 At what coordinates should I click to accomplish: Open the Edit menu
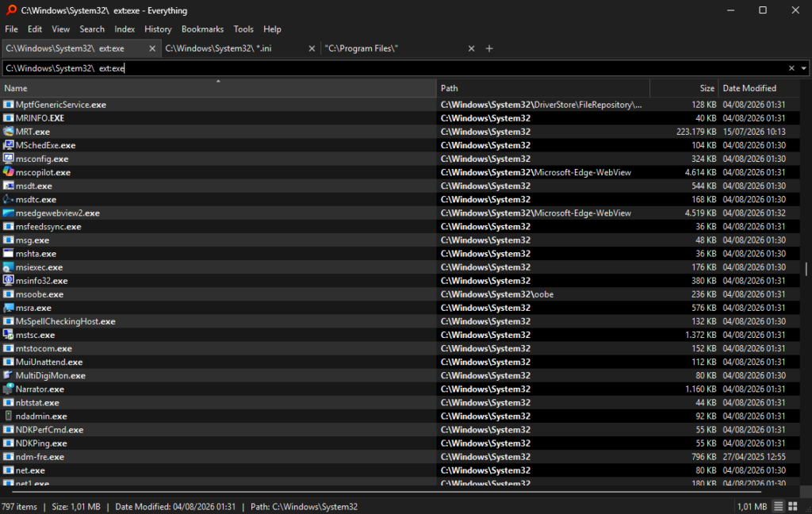35,29
